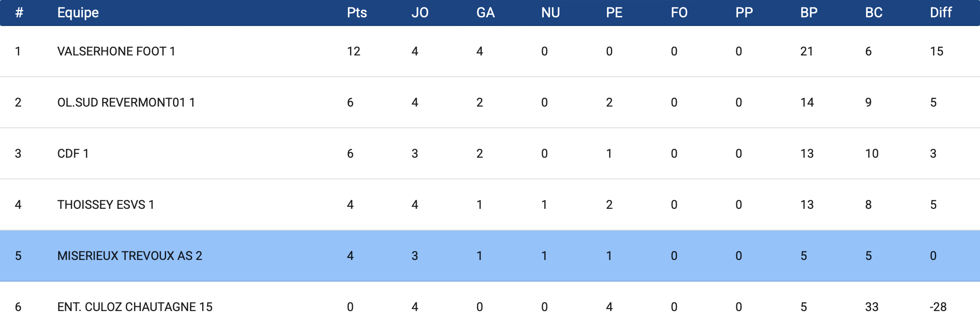
Task: Click the Diff column header
Action: coord(941,13)
